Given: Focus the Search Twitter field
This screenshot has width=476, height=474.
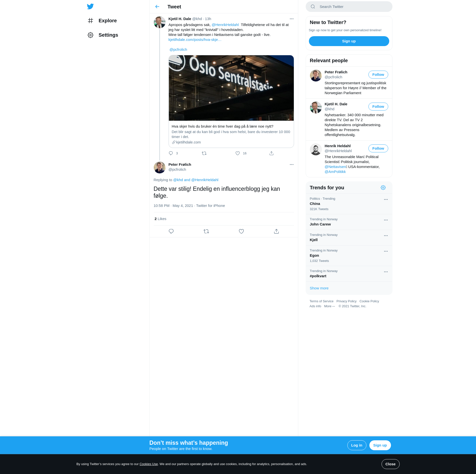Looking at the screenshot, I should tap(349, 7).
